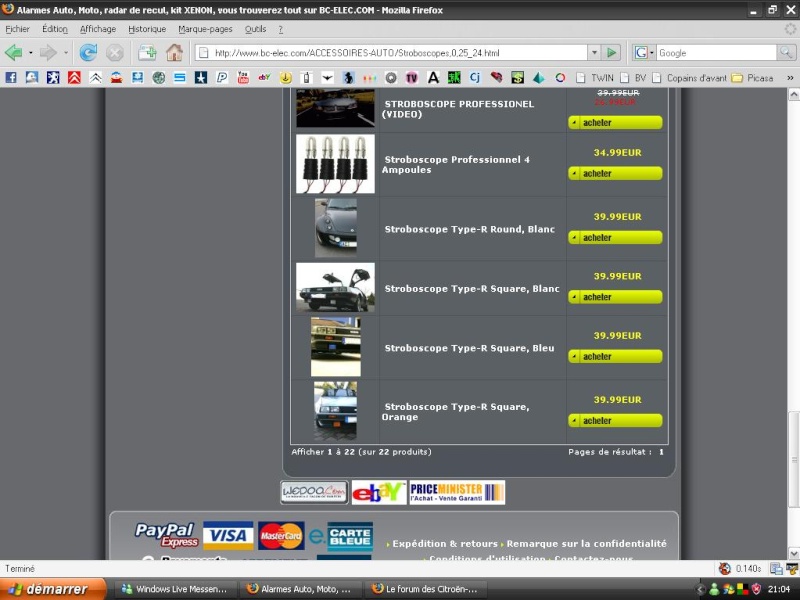Click the DeLorean gullwing doors thumbnail
The height and width of the screenshot is (600, 800).
pos(335,287)
